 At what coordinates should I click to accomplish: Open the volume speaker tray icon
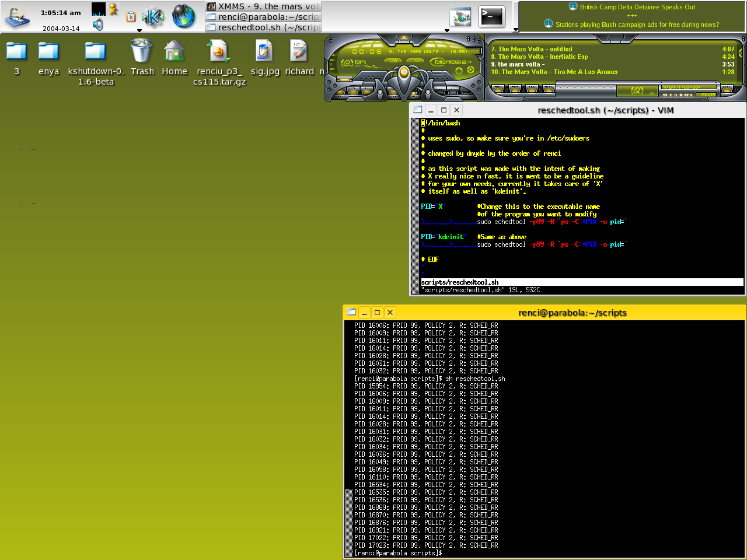click(x=98, y=24)
